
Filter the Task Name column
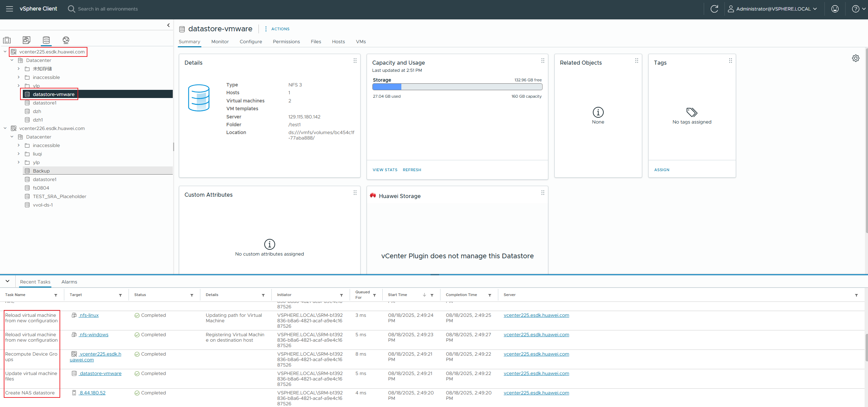56,295
